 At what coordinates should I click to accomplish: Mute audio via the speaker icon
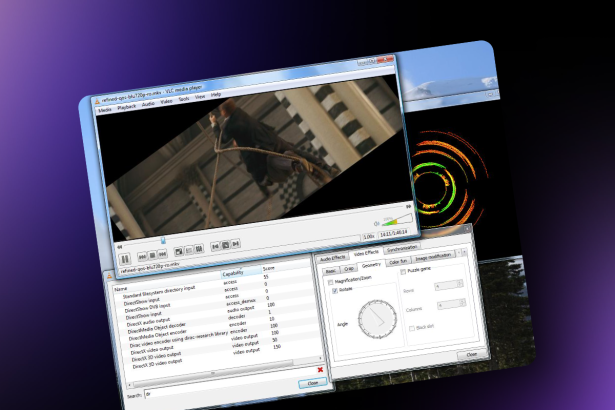377,224
